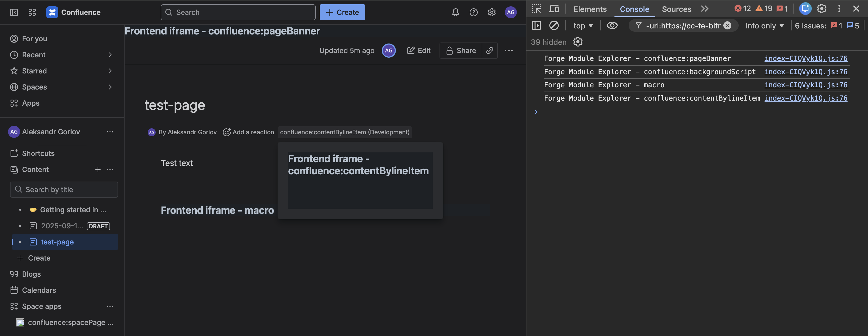Open notifications bell icon
Image resolution: width=868 pixels, height=336 pixels.
[x=455, y=12]
